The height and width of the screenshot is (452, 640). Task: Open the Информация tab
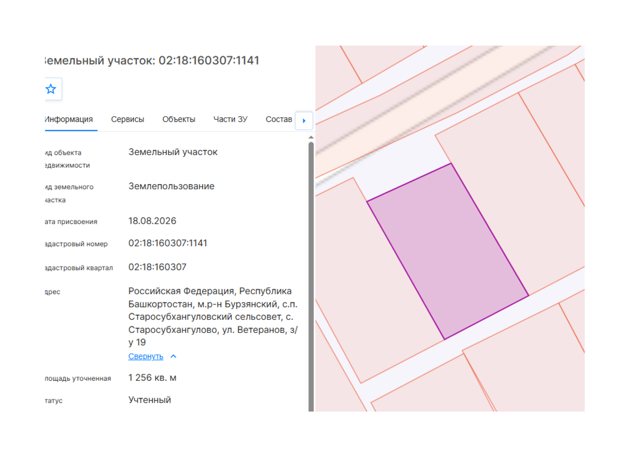[69, 119]
